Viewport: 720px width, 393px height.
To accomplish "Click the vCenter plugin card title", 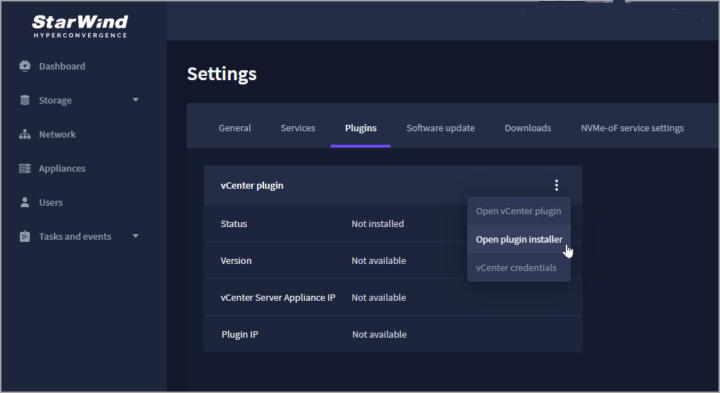I will pyautogui.click(x=252, y=185).
